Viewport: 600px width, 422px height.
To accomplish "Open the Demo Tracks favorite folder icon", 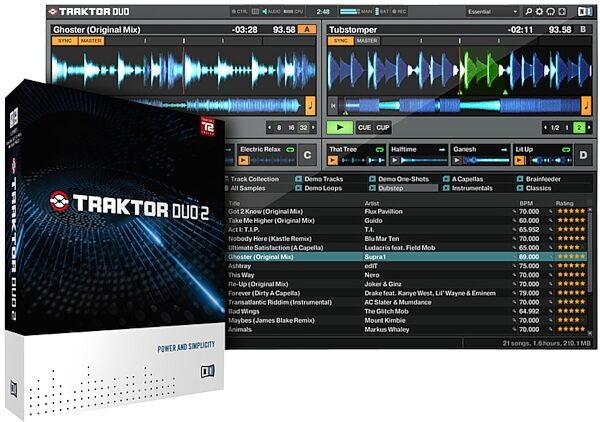I will (298, 179).
